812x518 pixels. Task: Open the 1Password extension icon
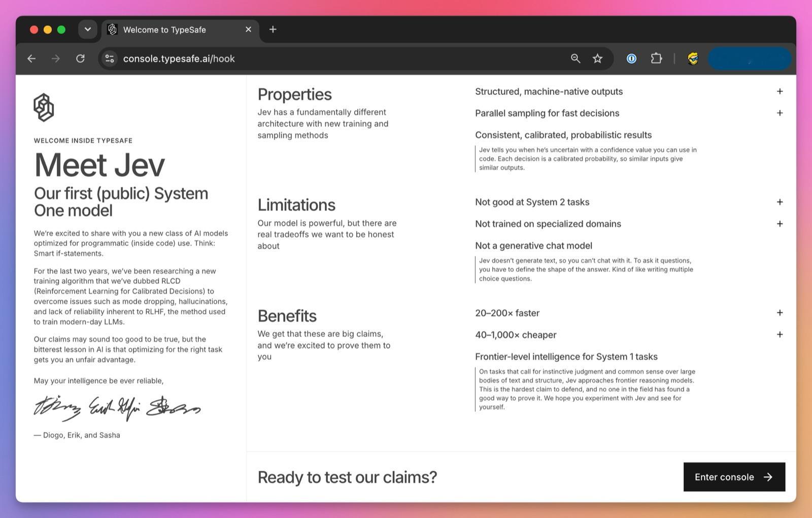[631, 59]
